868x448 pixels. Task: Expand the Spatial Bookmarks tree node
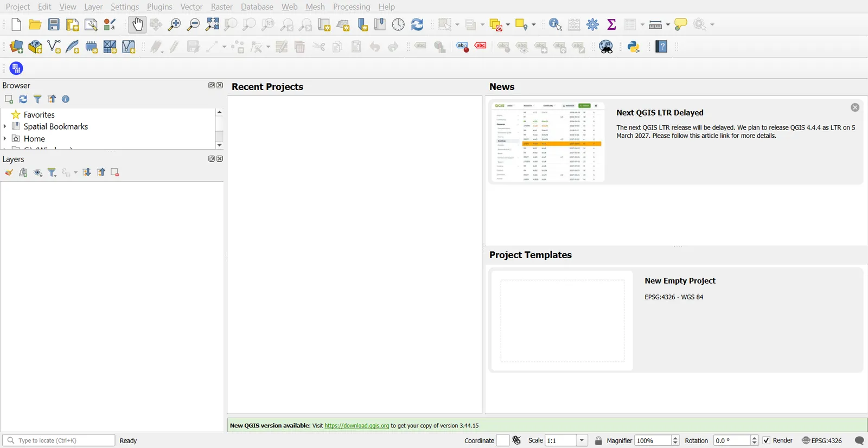pos(5,126)
